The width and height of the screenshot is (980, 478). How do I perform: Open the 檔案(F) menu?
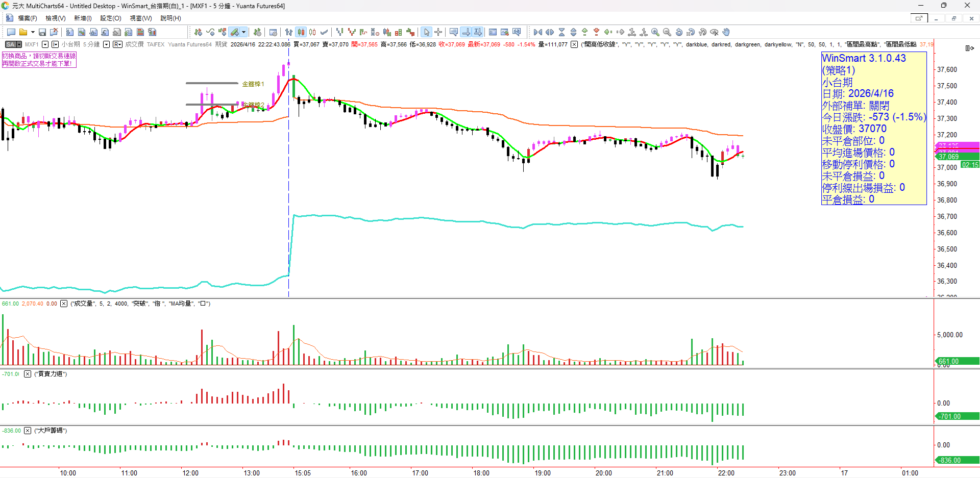coord(28,18)
